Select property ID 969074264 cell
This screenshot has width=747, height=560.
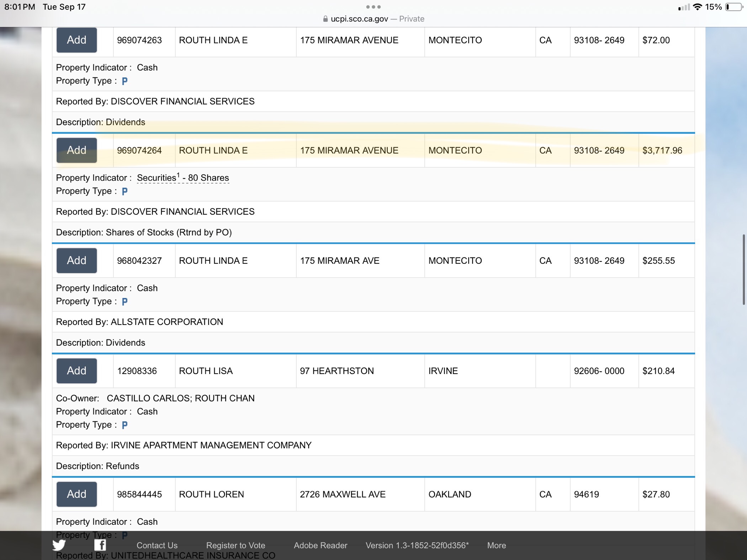click(x=144, y=150)
